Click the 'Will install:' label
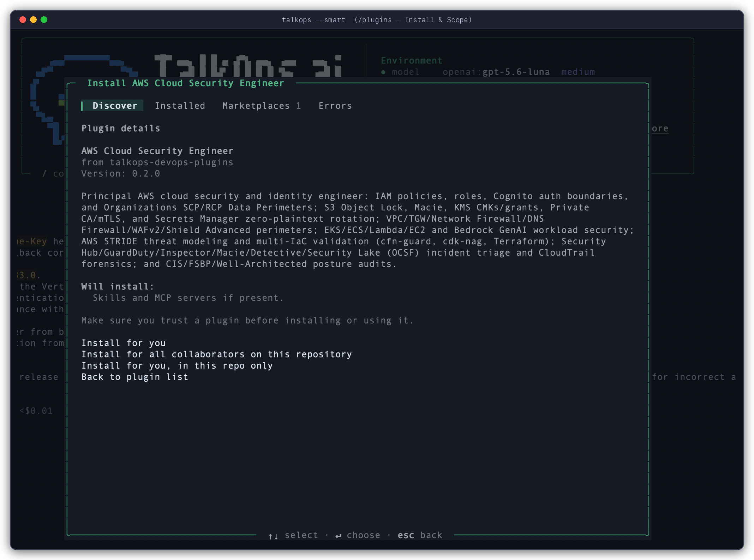This screenshot has width=754, height=560. tap(118, 286)
